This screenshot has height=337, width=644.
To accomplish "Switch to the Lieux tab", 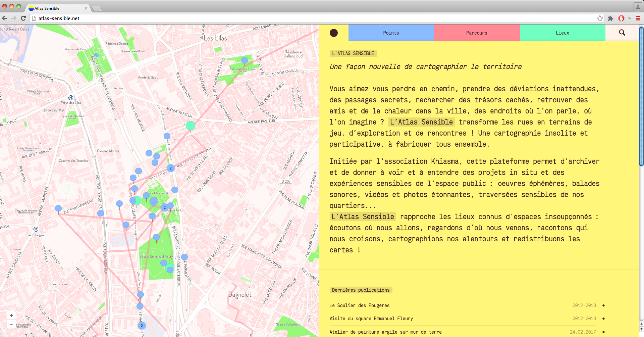I will (562, 33).
